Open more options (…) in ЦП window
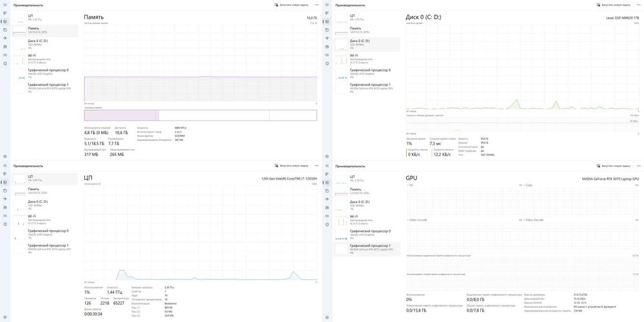Image resolution: width=644 pixels, height=322 pixels. 317,166
